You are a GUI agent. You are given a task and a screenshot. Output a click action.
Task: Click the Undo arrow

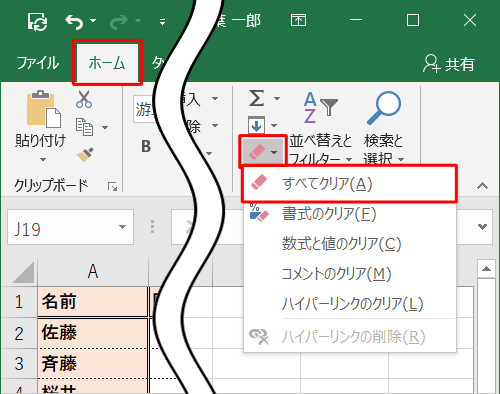click(x=74, y=22)
